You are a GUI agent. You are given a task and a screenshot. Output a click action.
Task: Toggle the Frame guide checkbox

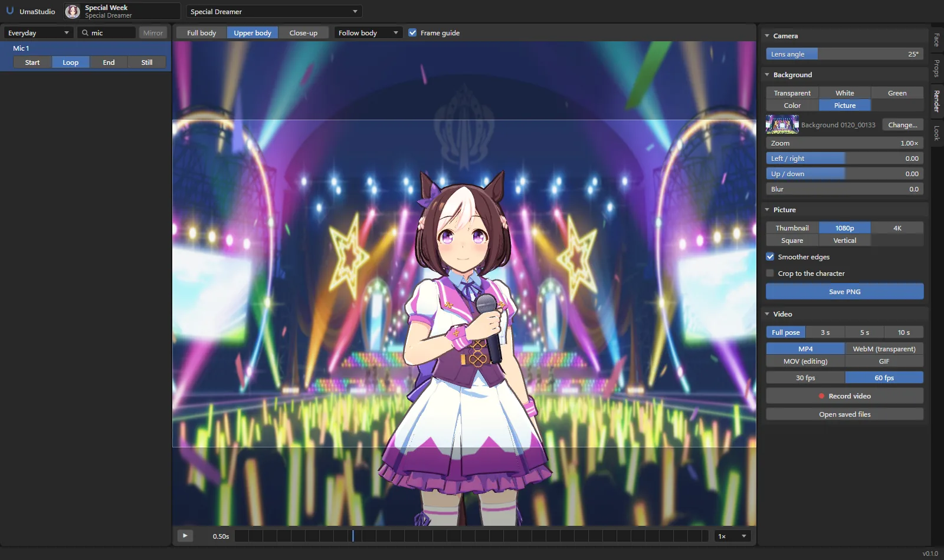[412, 33]
